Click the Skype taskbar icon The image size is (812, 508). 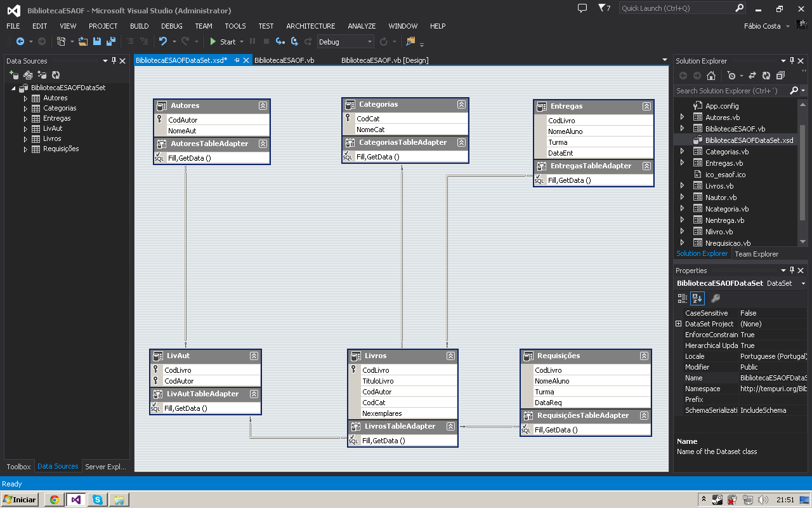pyautogui.click(x=97, y=500)
